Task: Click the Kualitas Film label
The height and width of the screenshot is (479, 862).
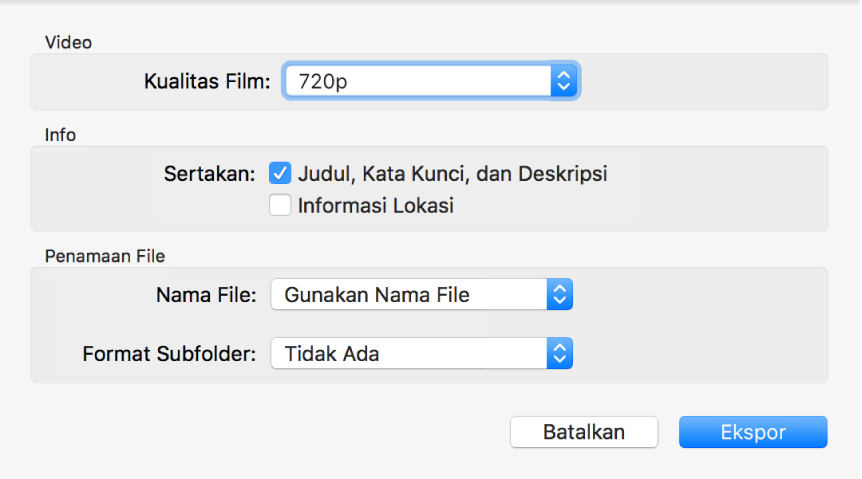Action: pyautogui.click(x=207, y=82)
